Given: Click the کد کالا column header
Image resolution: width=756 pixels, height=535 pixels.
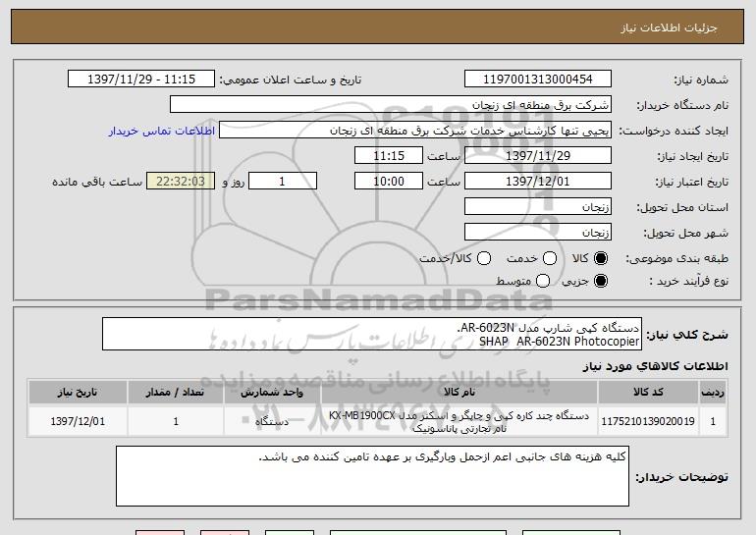Looking at the screenshot, I should tap(648, 393).
